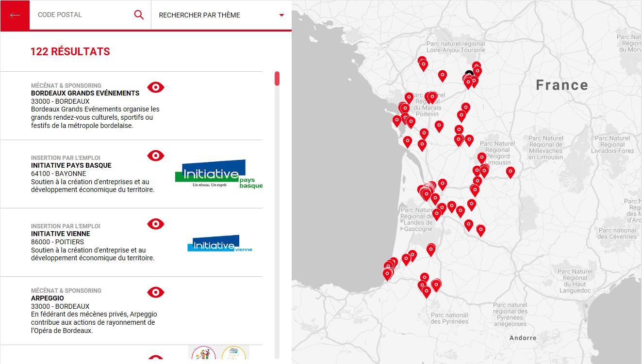Click the eye icon for Initiative Pays Basque
Viewport: 642px width, 364px height.
click(x=156, y=156)
